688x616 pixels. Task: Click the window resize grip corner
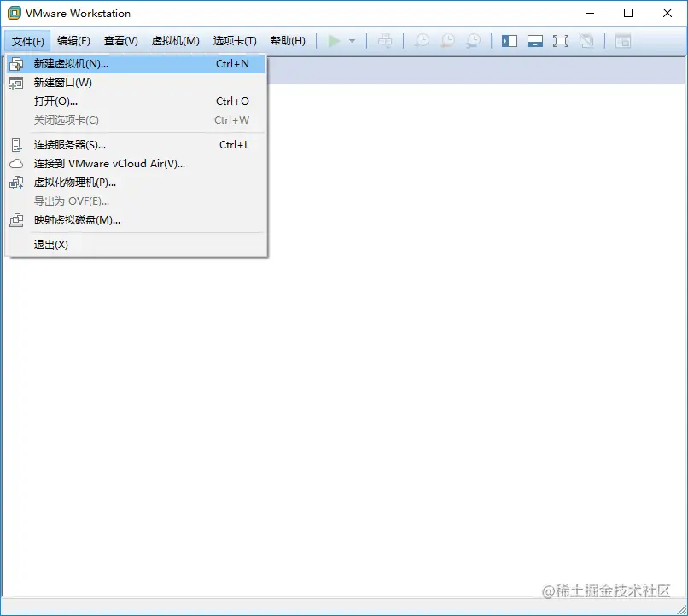[681, 609]
